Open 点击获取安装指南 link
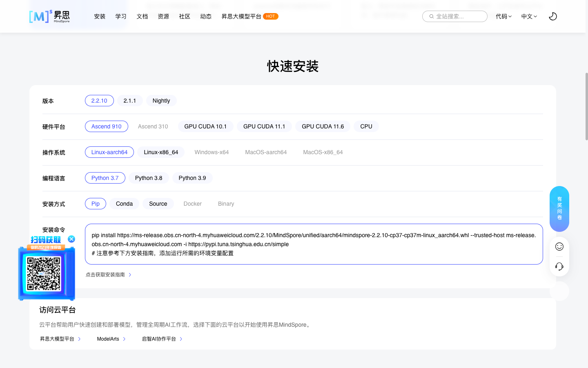Image resolution: width=588 pixels, height=368 pixels. click(x=109, y=275)
